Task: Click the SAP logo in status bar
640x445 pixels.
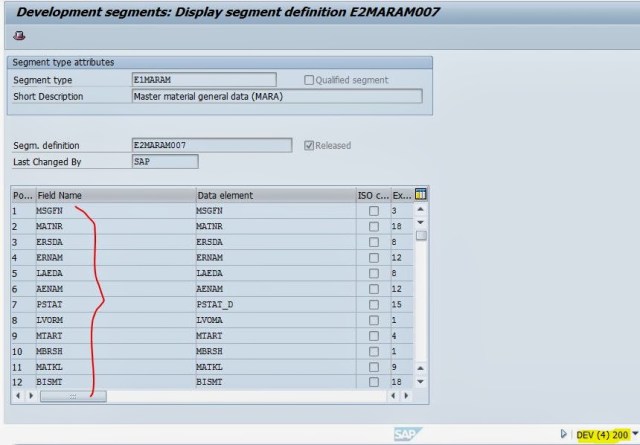Action: pyautogui.click(x=408, y=434)
